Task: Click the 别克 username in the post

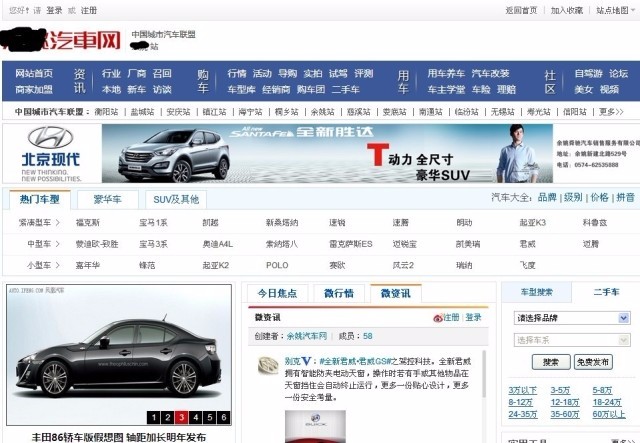Action: pos(293,361)
